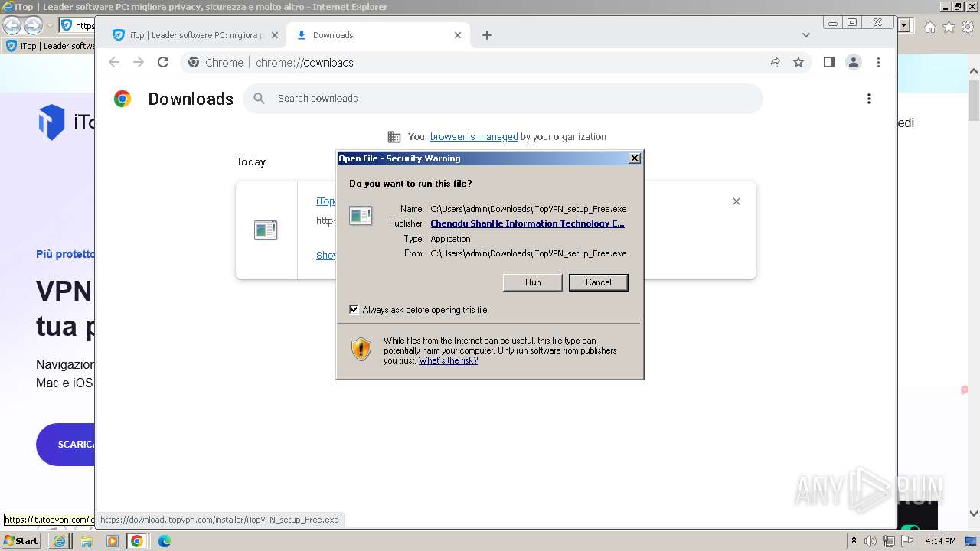Open the Internet Explorer Home icon
Screen dimensions: 980x551
[x=930, y=27]
